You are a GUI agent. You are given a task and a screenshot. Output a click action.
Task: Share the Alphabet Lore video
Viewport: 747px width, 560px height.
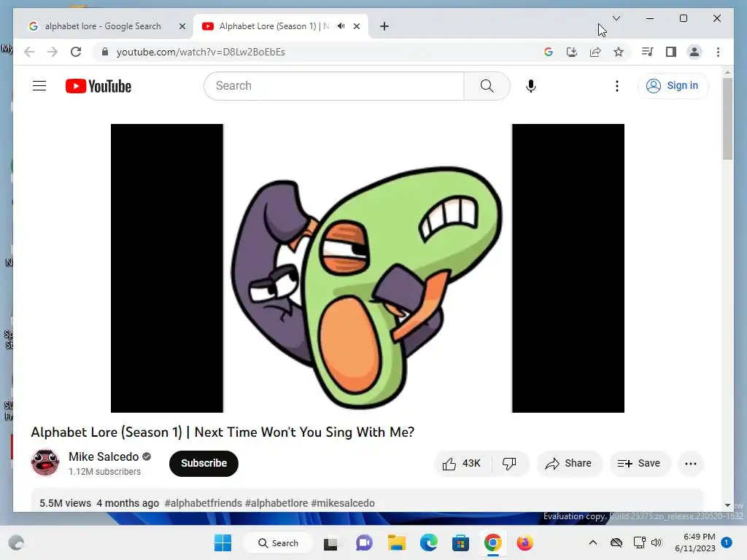(569, 463)
